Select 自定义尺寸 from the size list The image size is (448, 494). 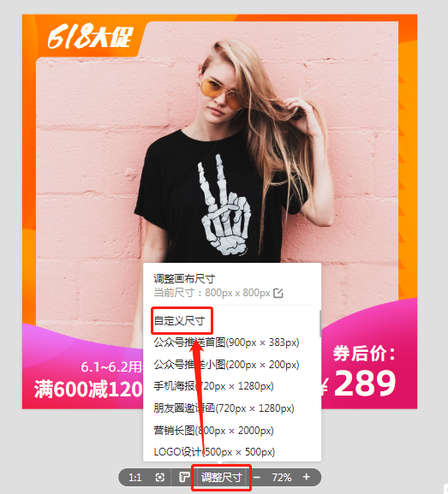179,321
